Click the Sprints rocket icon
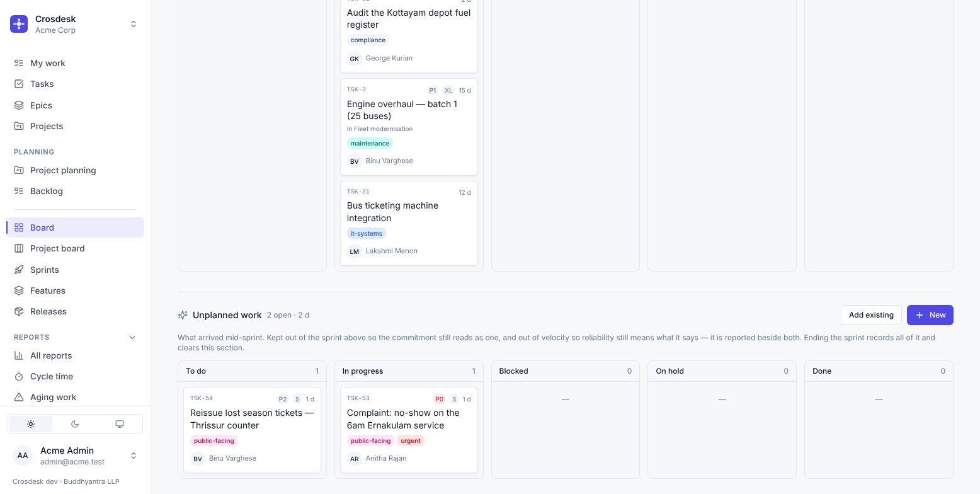Viewport: 980px width, 494px height. 19,270
